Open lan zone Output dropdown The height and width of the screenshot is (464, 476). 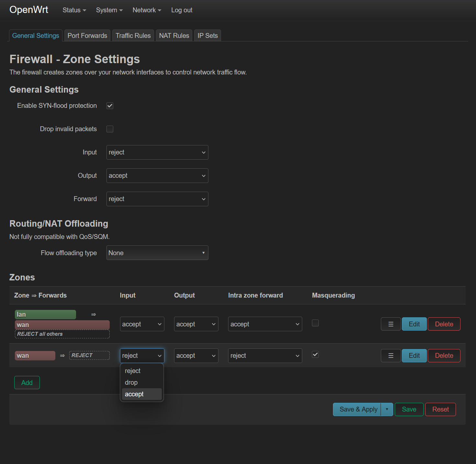196,324
